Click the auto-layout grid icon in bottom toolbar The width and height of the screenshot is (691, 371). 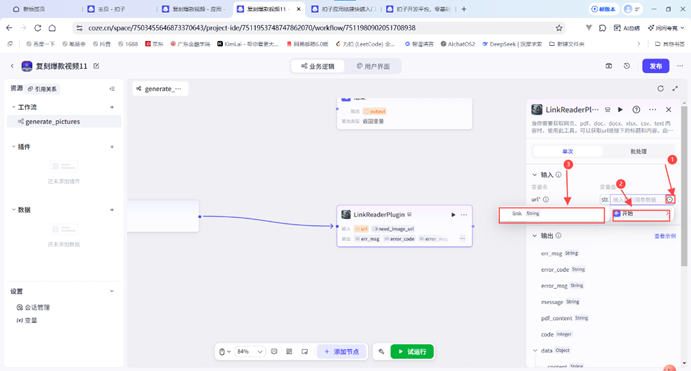(289, 352)
